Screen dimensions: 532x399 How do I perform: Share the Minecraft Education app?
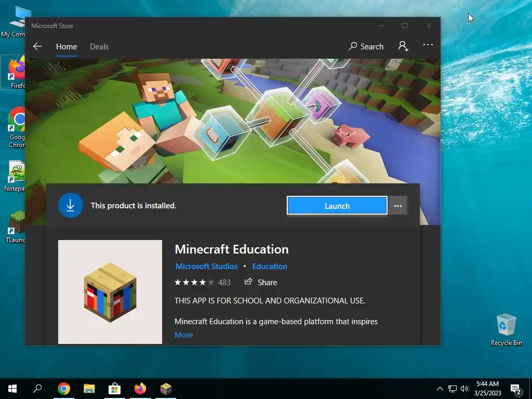pos(261,282)
